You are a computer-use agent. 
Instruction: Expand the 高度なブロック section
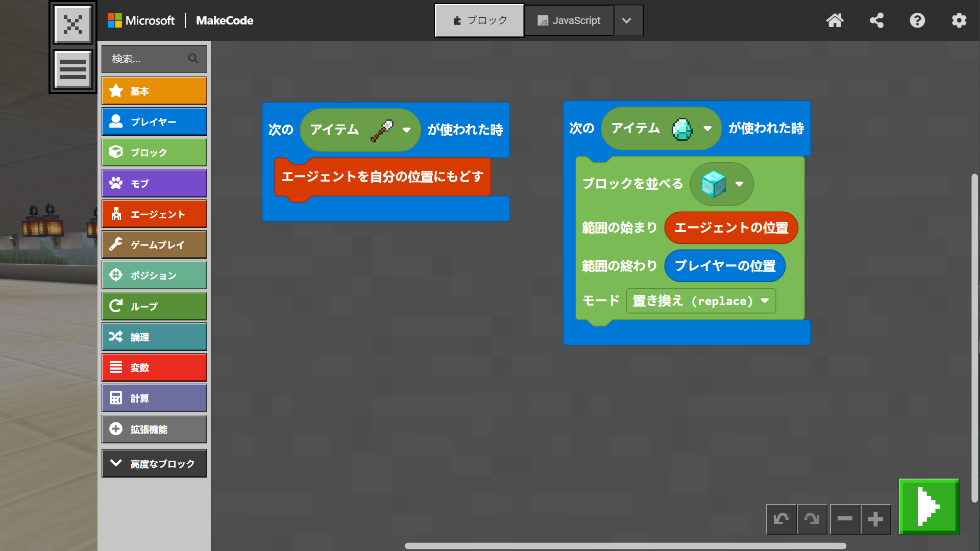(x=154, y=463)
